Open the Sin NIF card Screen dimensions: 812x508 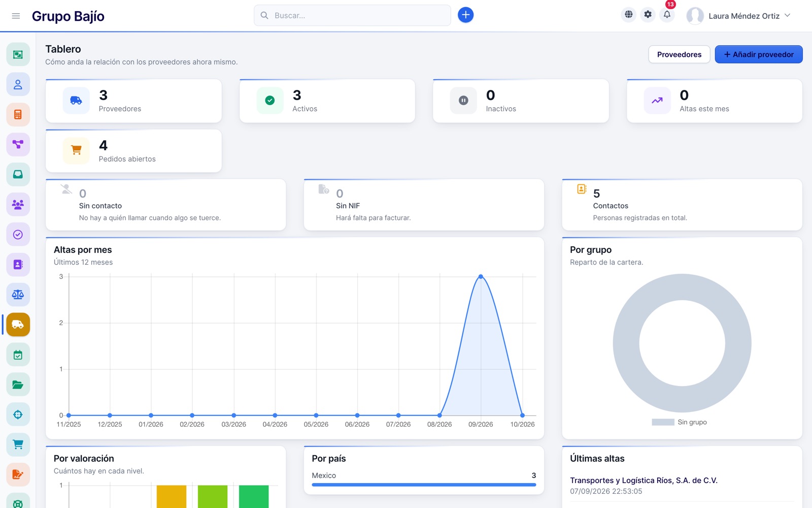click(x=424, y=205)
